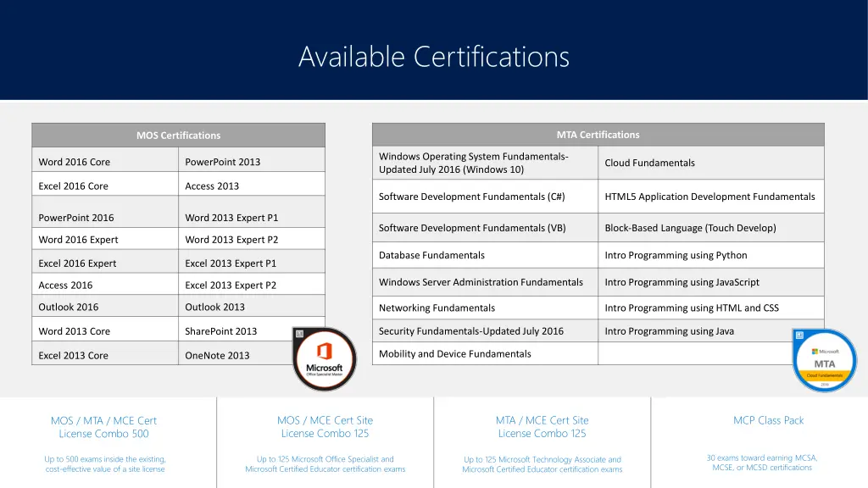868x488 pixels.
Task: Select the Excel 2016 Core cell
Action: (x=105, y=186)
